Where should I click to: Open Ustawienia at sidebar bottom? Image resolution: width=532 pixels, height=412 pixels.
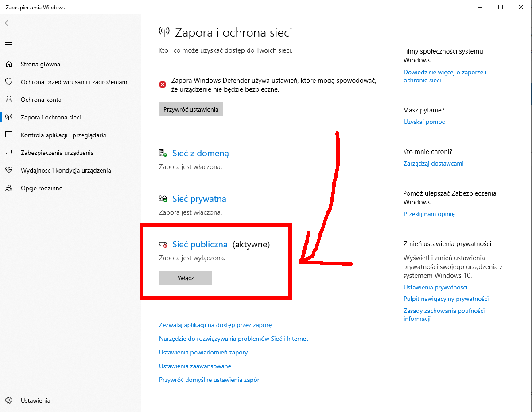tap(35, 400)
